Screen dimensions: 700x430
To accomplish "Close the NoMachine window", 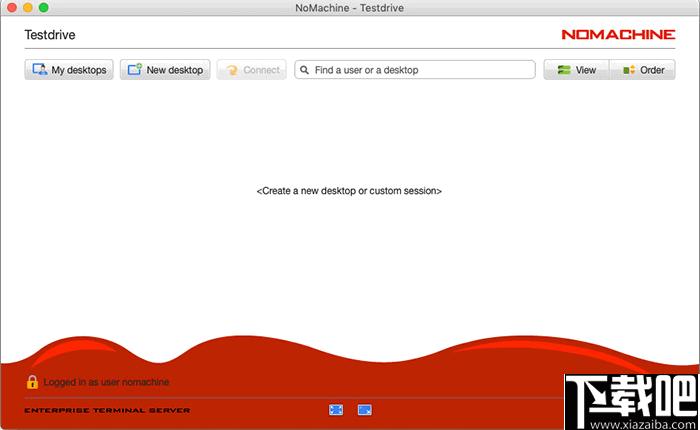I will point(12,8).
